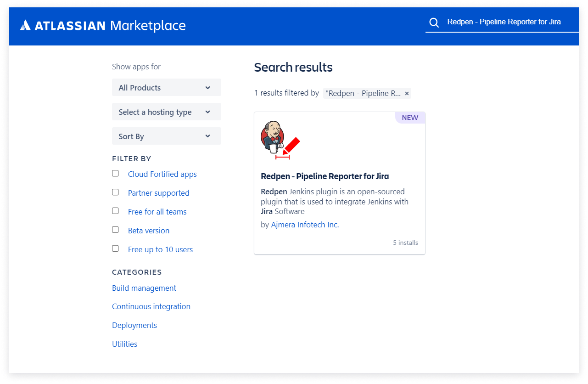This screenshot has height=384, width=588.
Task: Click Free up to 10 users link
Action: coord(161,249)
